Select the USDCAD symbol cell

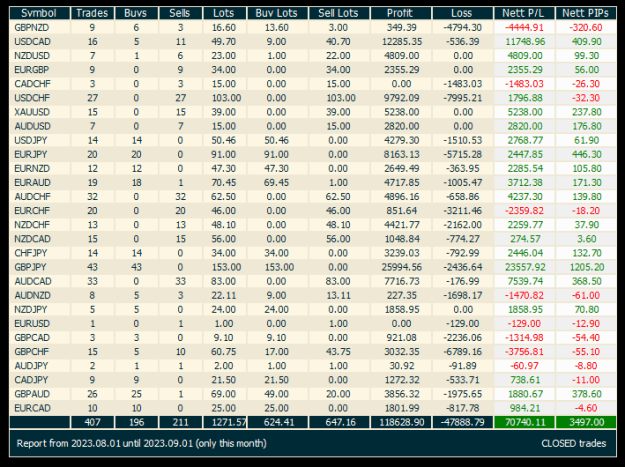(39, 41)
